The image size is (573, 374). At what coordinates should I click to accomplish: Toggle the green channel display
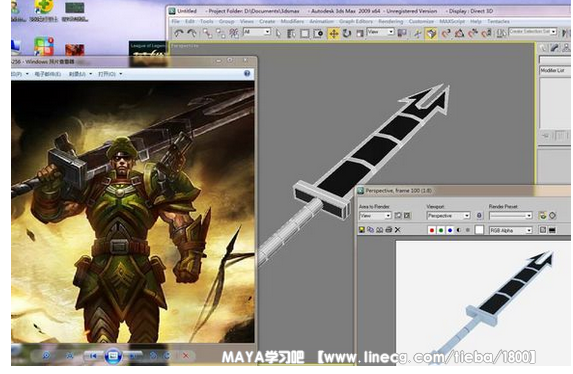tap(441, 230)
